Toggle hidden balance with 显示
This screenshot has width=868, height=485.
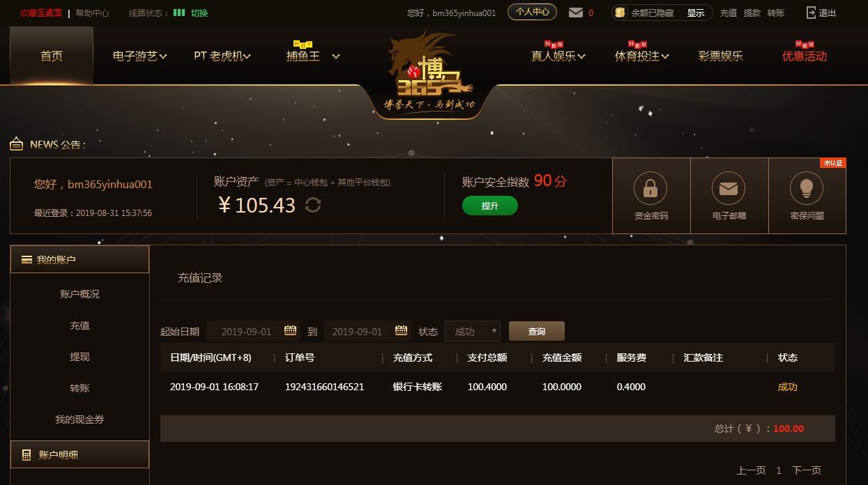(x=696, y=13)
